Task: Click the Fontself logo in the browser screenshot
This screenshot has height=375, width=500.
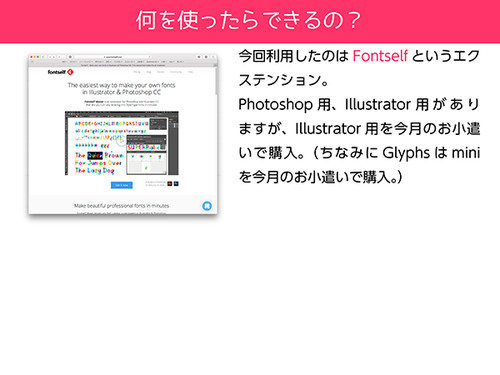Action: click(x=60, y=72)
